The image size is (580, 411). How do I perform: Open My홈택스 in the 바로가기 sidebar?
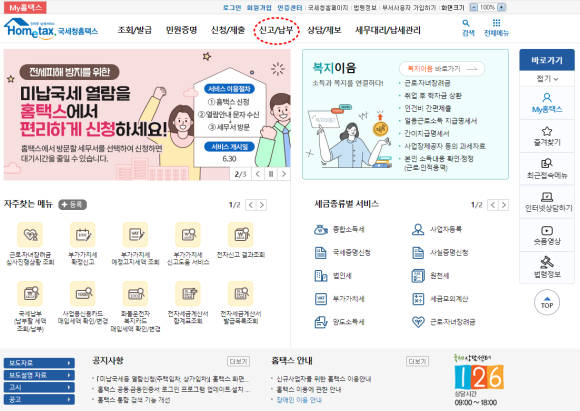[547, 103]
